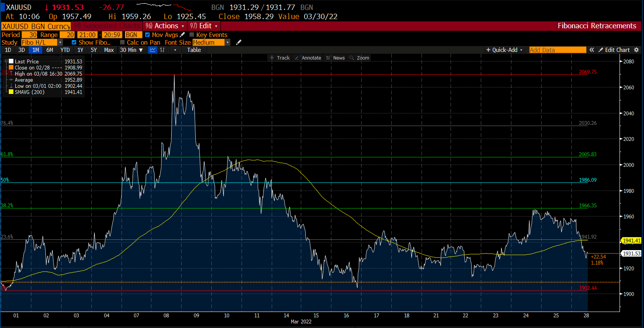Activate the Zoom magnifier tool
Viewport: 644px width, 328px height.
[359, 58]
